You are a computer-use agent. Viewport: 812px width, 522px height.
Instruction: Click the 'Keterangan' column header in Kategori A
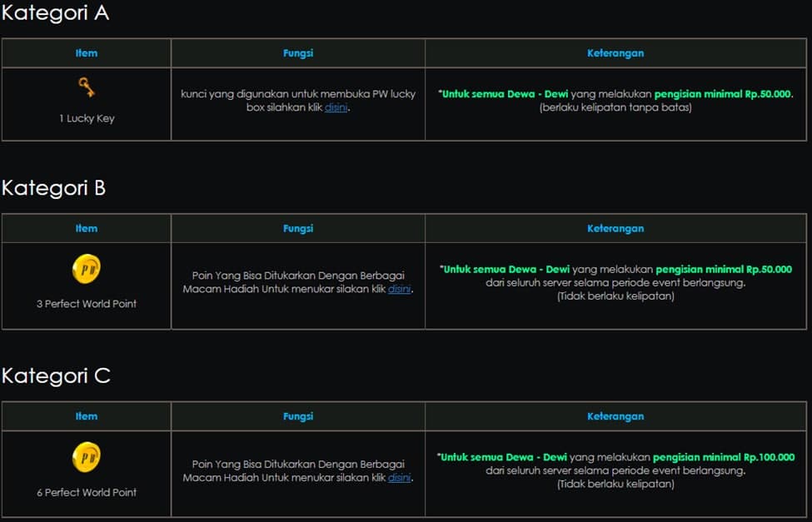(x=615, y=53)
